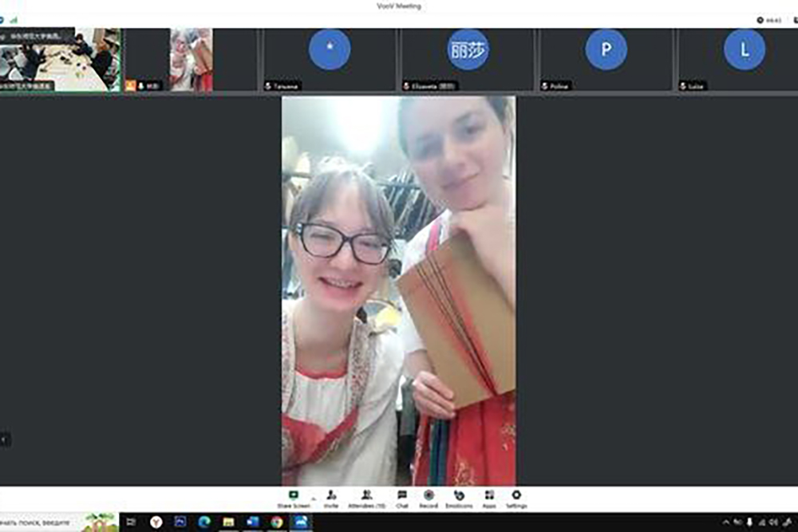Screen dimensions: 798x532
Task: Select the classroom video thumbnail
Action: tap(60, 60)
